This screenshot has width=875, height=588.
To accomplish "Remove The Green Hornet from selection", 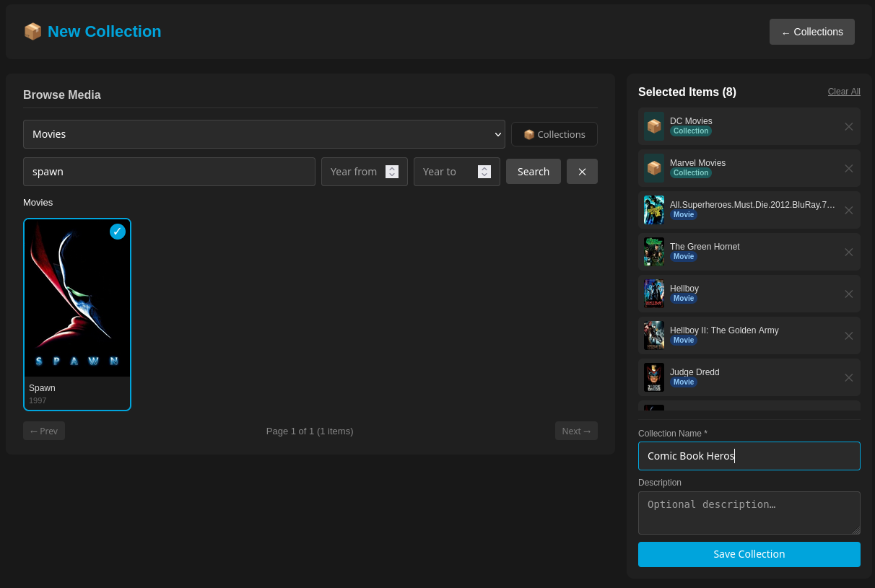I will [849, 252].
